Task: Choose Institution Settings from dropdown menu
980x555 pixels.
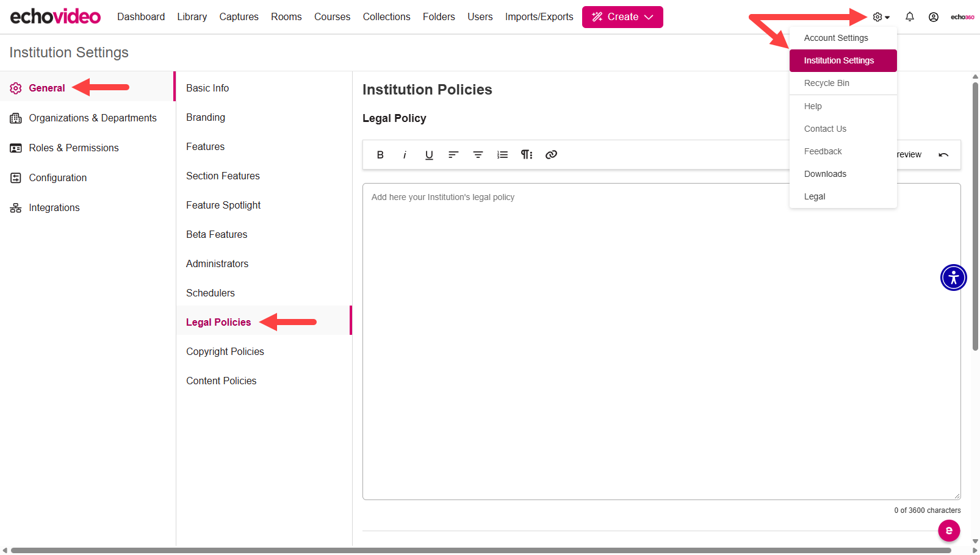Action: click(843, 60)
